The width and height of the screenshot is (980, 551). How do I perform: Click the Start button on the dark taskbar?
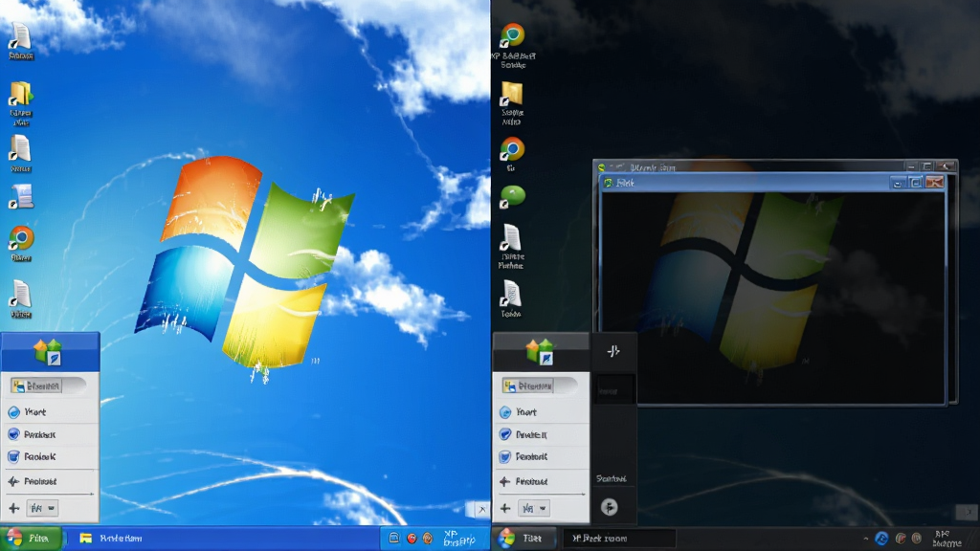[x=524, y=538]
